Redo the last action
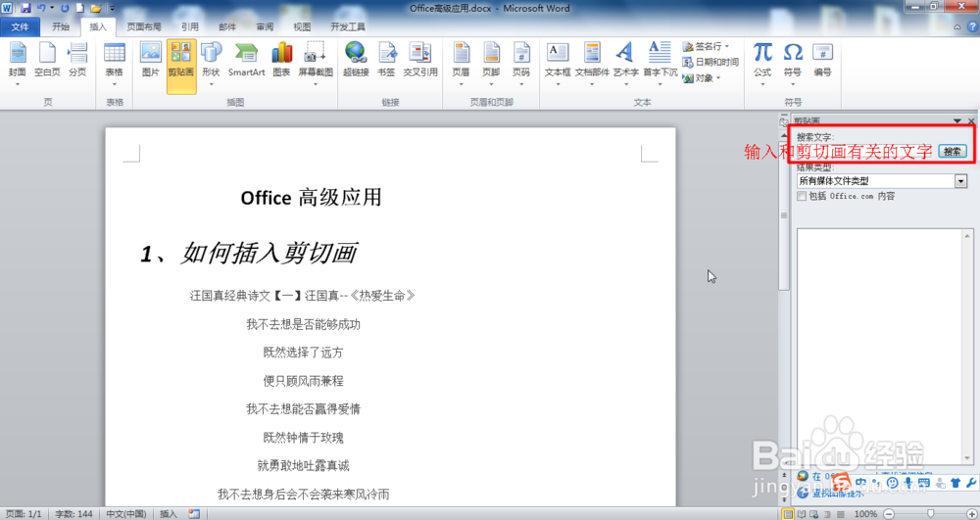The width and height of the screenshot is (980, 520). point(65,8)
